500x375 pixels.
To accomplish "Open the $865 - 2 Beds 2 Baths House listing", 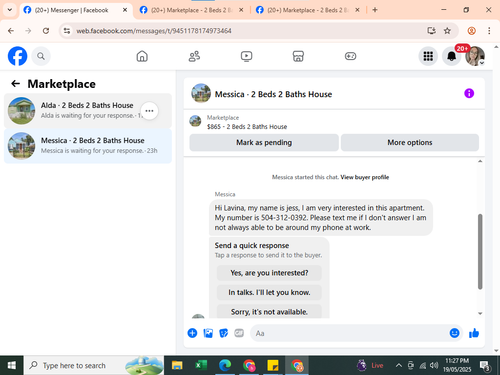I will tap(247, 127).
